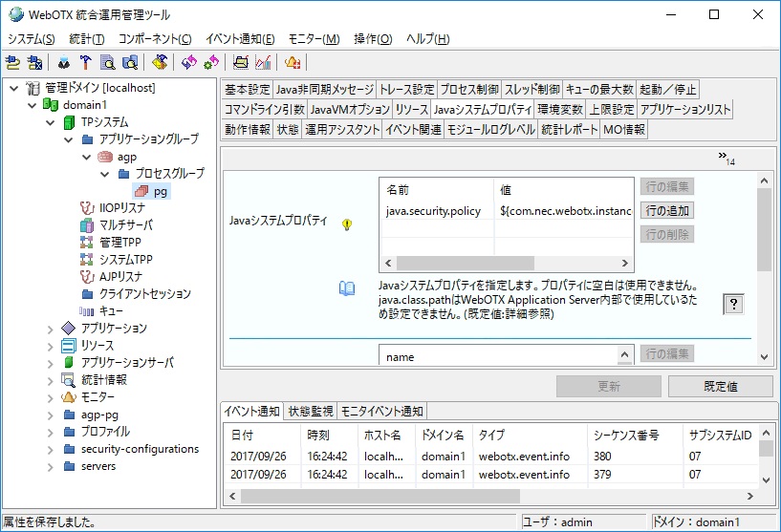Select the pg process group node

point(161,190)
